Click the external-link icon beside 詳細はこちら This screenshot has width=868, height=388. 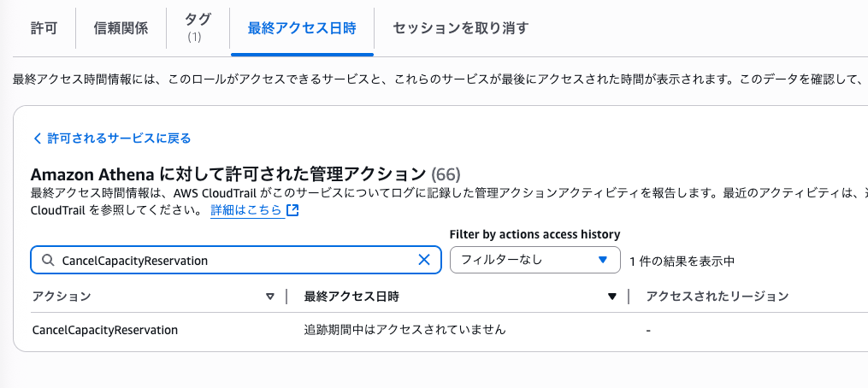point(292,210)
